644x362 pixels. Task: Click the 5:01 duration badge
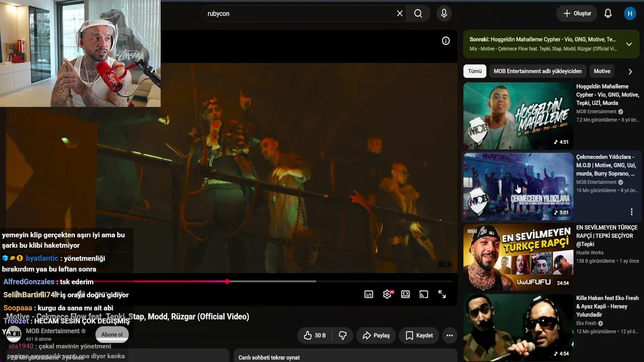561,213
